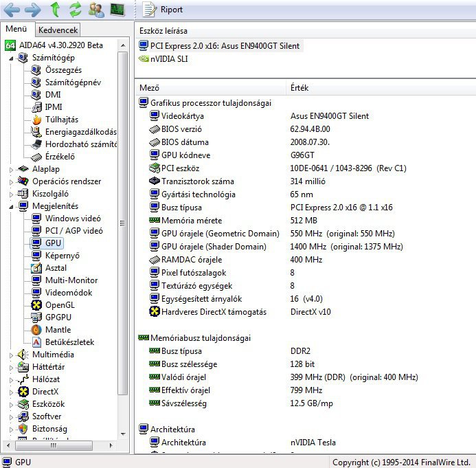Screen dimensions: 476x468
Task: Click the GPGPU icon in the tree
Action: coord(36,317)
